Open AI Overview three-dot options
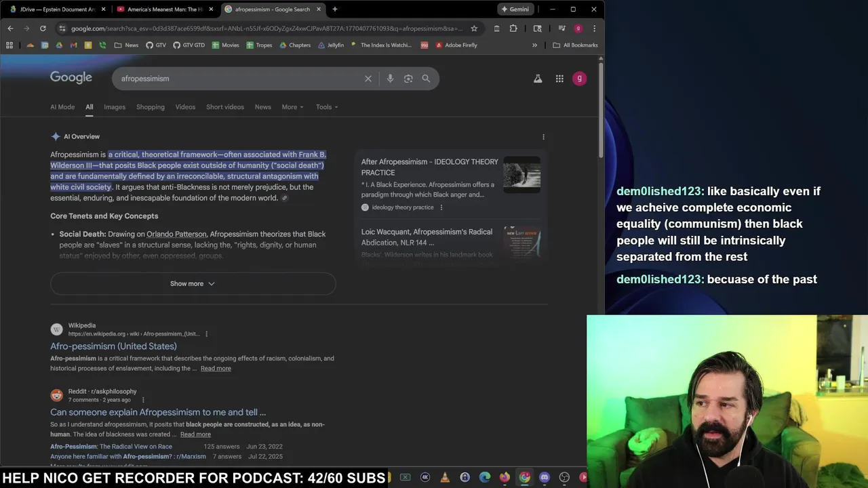The height and width of the screenshot is (488, 868). [543, 137]
